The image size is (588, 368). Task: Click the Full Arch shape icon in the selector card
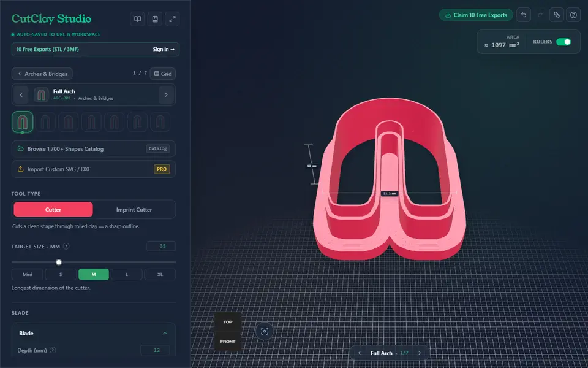coord(41,94)
